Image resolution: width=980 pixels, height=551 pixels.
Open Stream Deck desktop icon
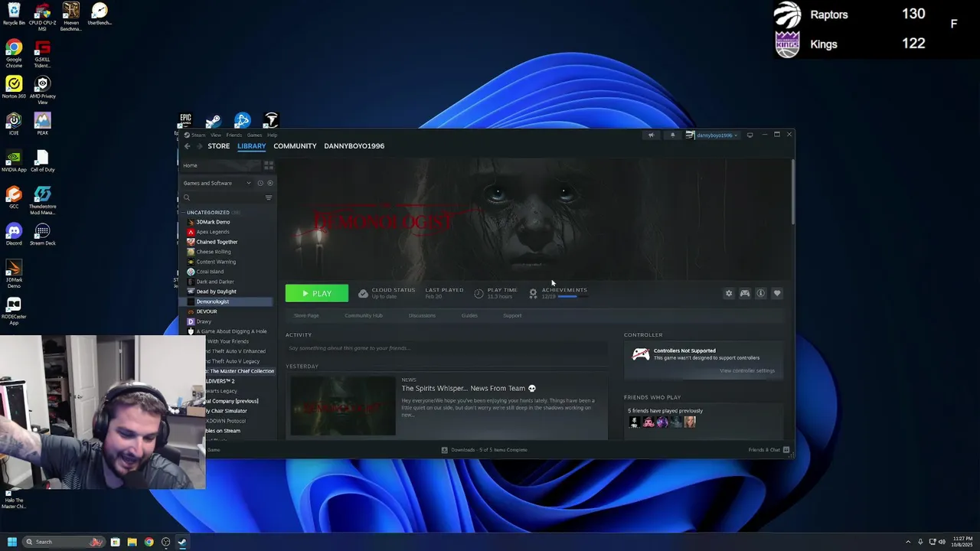coord(42,234)
